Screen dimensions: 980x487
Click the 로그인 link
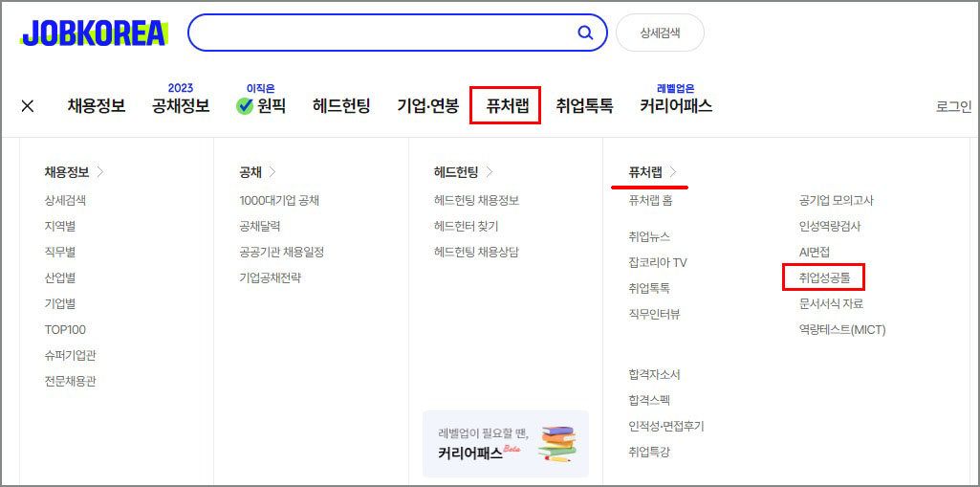coord(954,106)
